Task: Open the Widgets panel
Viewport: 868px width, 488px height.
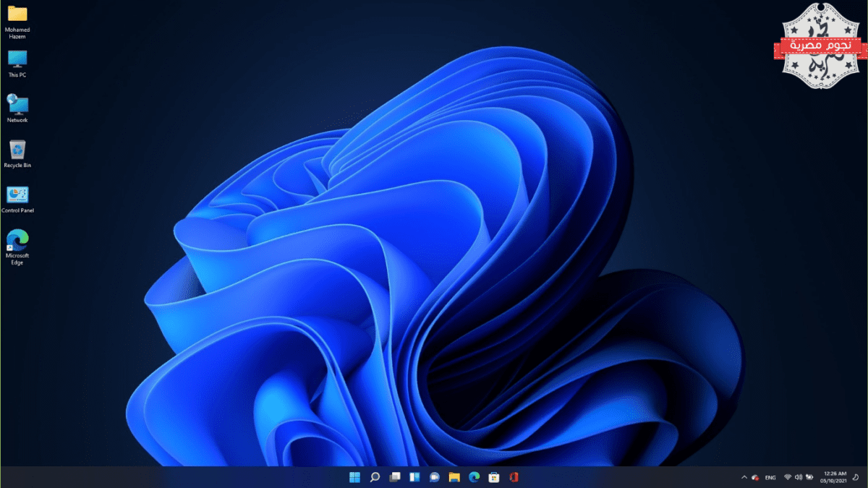Action: pos(414,477)
